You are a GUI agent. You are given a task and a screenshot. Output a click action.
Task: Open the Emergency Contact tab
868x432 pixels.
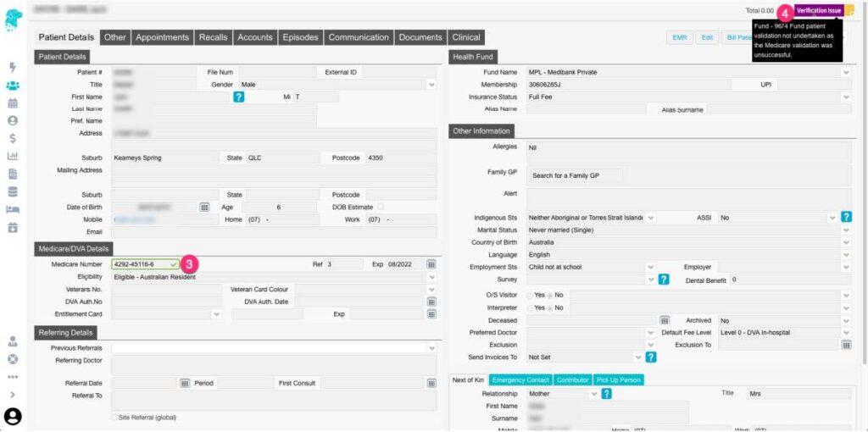point(520,380)
